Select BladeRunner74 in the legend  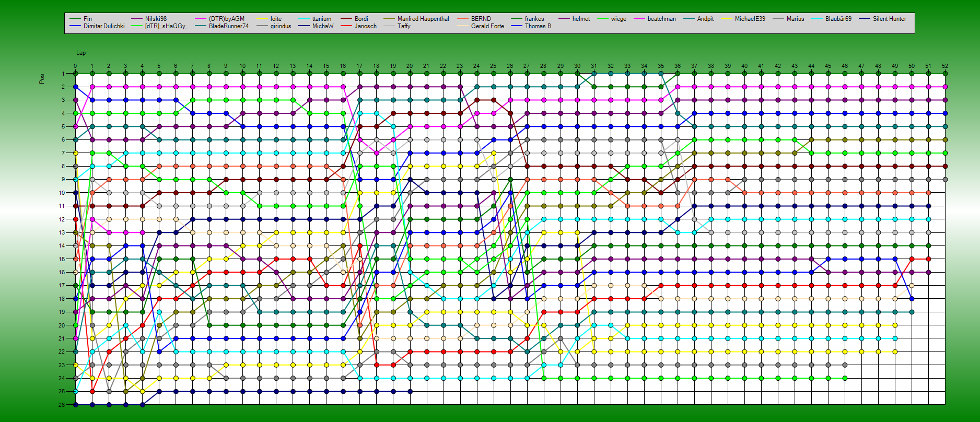coord(229,26)
